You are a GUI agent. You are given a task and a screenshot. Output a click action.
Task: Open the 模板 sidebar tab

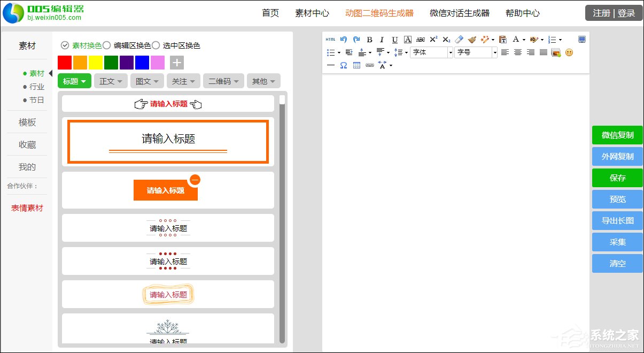pyautogui.click(x=27, y=122)
